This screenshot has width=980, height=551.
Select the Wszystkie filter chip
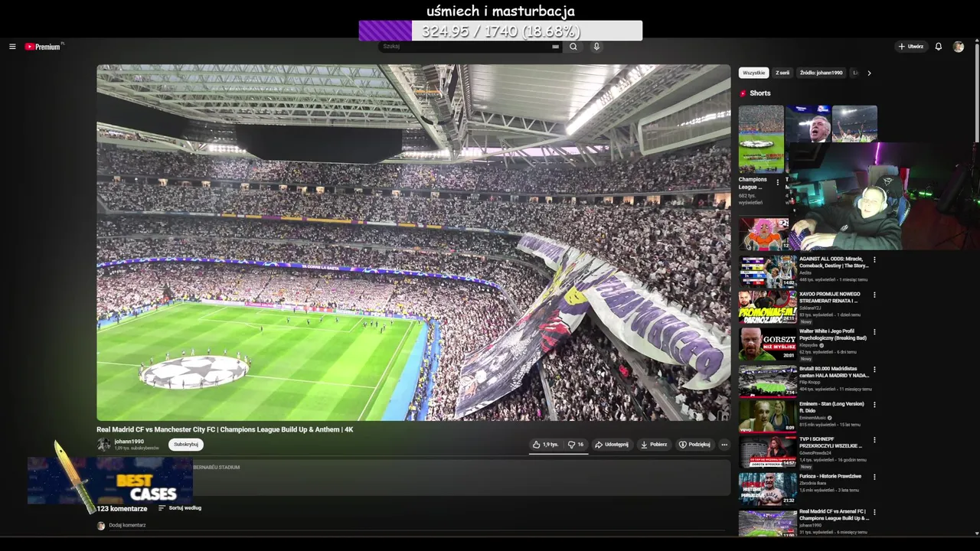pos(753,73)
